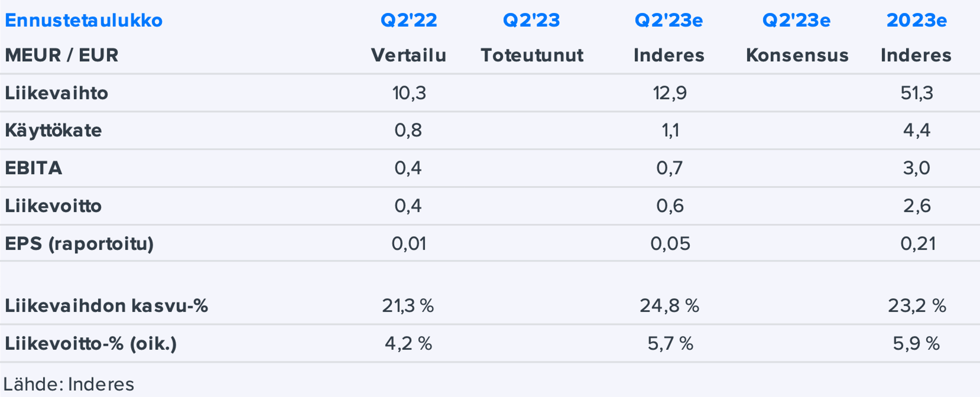
Task: Select the EBITA row label
Action: click(x=33, y=168)
